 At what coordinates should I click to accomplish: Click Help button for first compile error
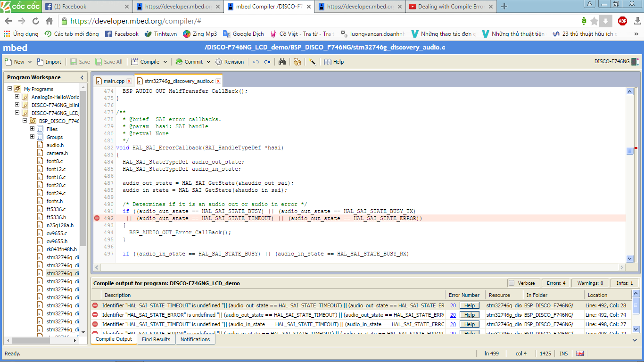pos(469,305)
